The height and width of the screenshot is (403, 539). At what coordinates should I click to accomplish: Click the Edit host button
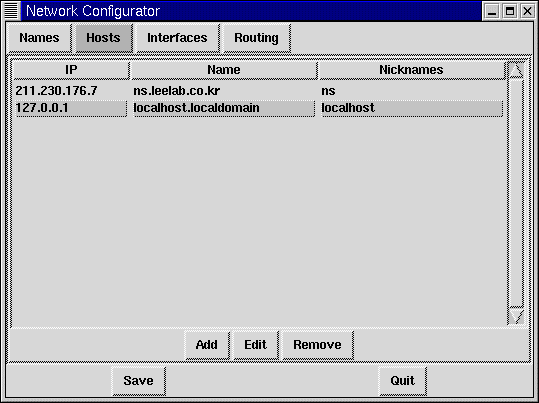pos(256,345)
